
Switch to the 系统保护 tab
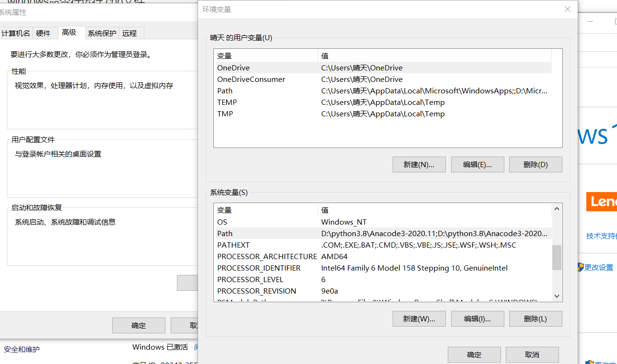click(x=102, y=33)
